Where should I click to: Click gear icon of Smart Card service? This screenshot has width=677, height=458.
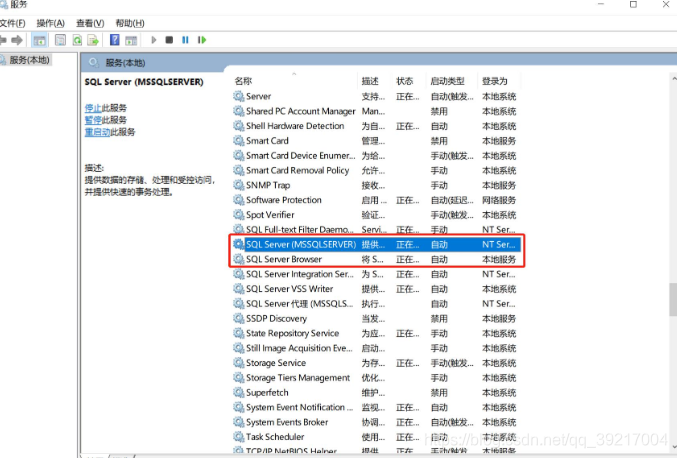click(238, 140)
